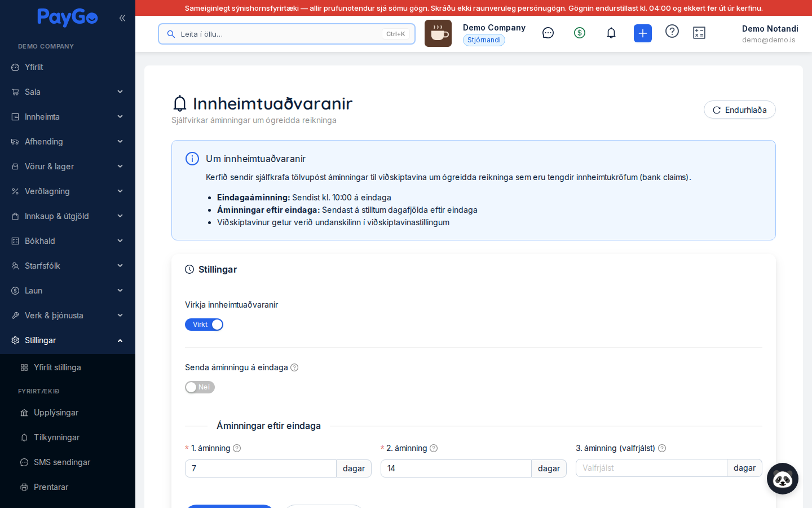Viewport: 812px width, 508px height.
Task: Collapse the Stillingar menu
Action: [68, 340]
